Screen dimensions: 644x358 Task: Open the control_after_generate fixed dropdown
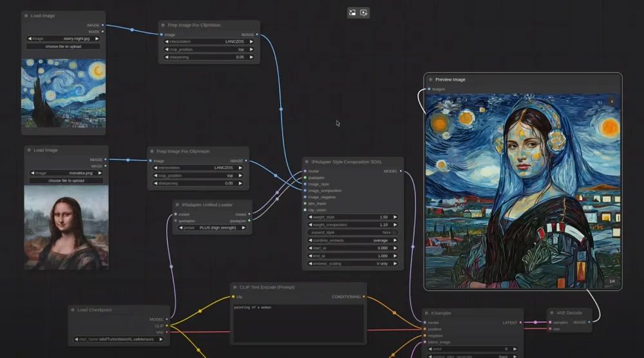[x=472, y=356]
